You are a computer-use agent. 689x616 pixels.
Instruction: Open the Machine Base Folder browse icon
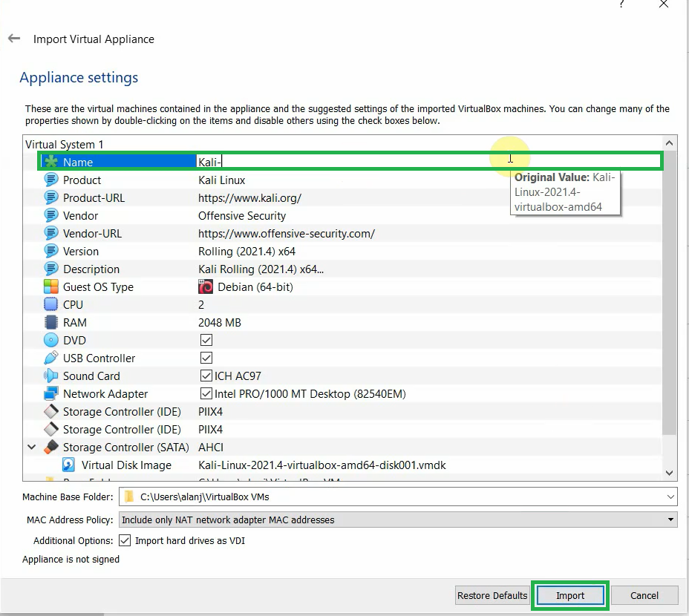click(x=129, y=497)
